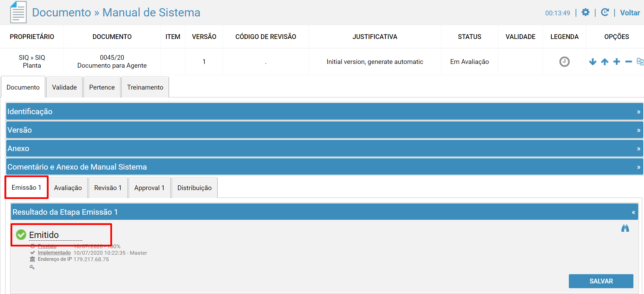Click the JUSTIFICATIVA column header

375,37
